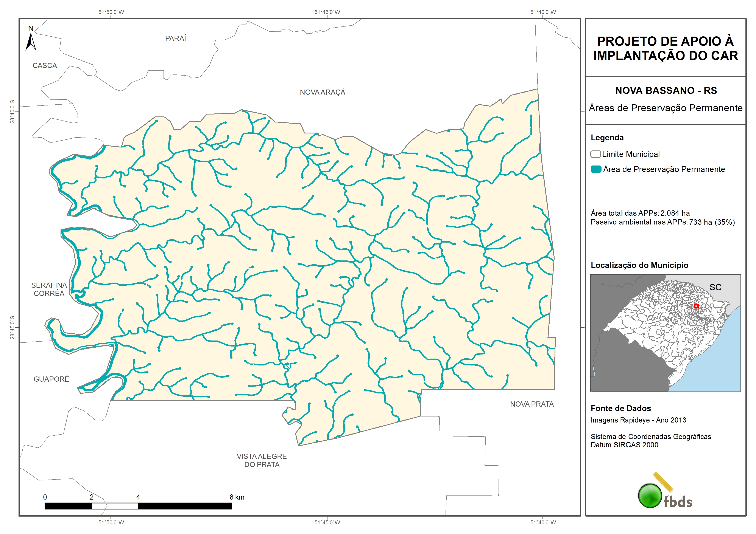This screenshot has width=756, height=534.
Task: Click the NOVA BASSANO - RS subtitle
Action: click(x=666, y=90)
